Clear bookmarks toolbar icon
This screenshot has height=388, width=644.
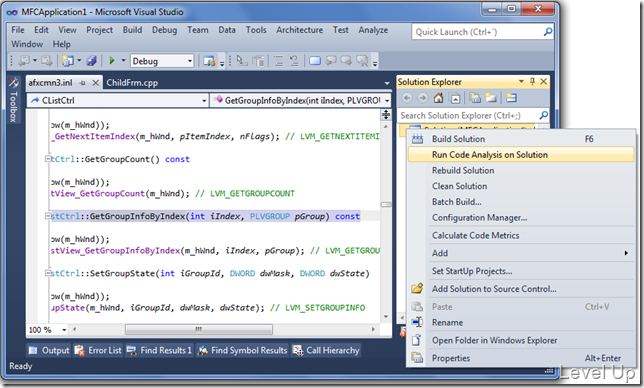click(x=362, y=61)
